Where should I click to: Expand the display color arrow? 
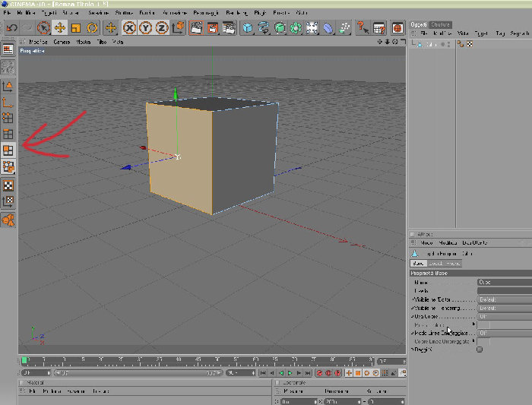coord(474,324)
